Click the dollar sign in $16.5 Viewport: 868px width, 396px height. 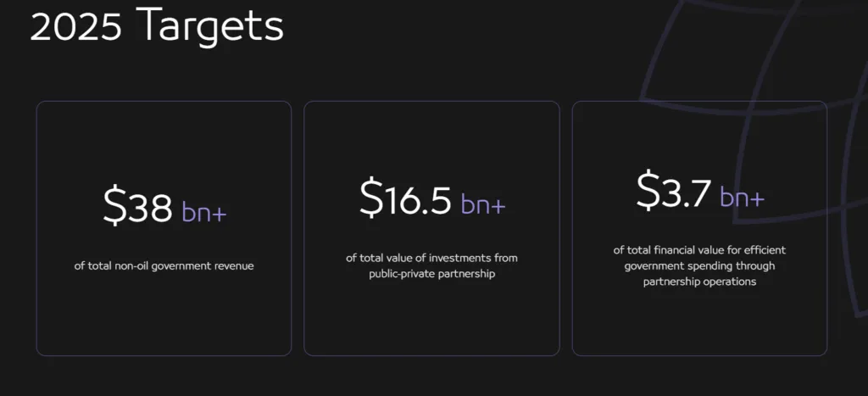pyautogui.click(x=371, y=198)
